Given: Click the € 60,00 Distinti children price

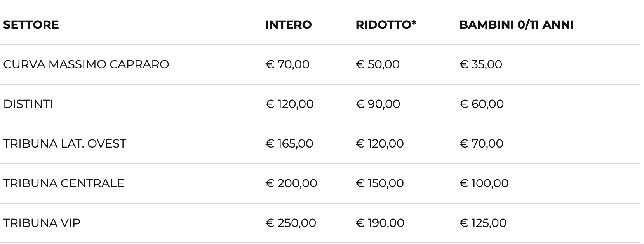Looking at the screenshot, I should coord(481,104).
